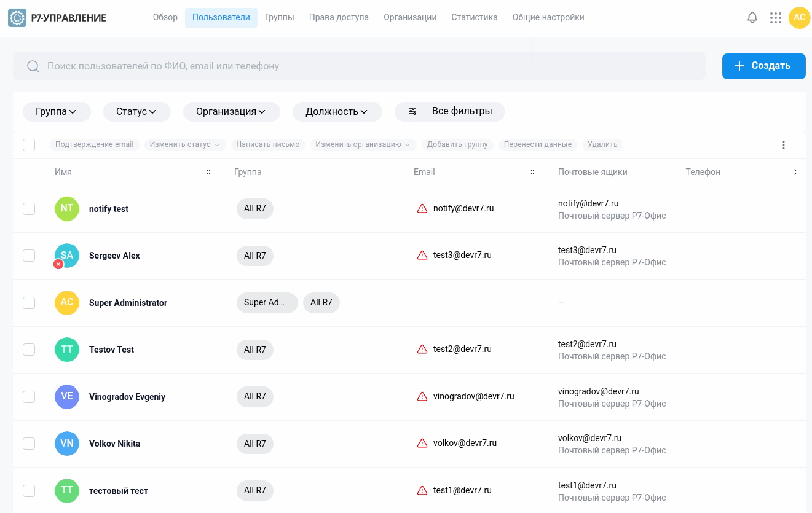Click the Написать письмо action
This screenshot has height=513, width=812.
click(x=268, y=145)
